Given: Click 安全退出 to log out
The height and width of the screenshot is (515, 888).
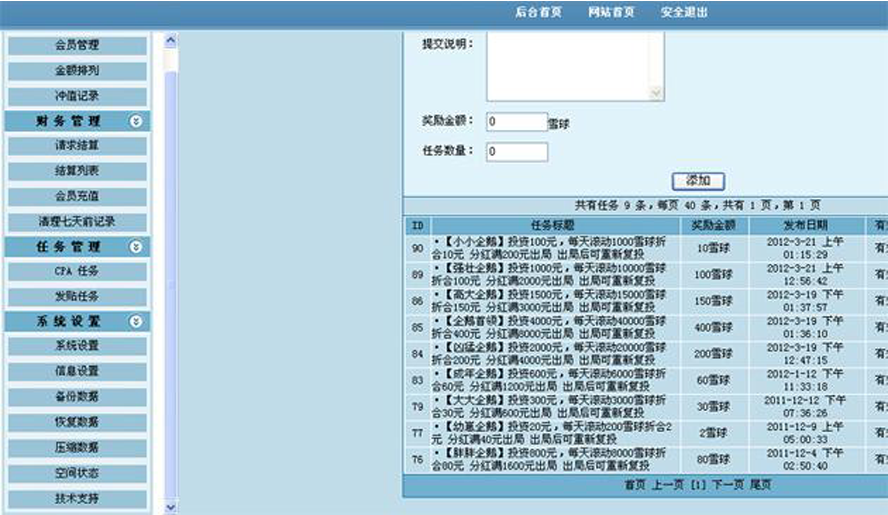Looking at the screenshot, I should 684,12.
